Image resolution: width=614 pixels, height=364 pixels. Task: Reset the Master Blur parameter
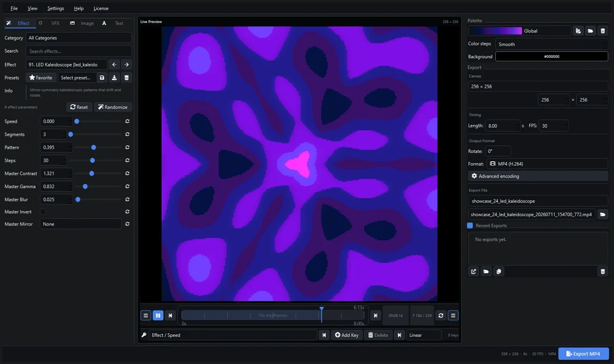point(127,199)
